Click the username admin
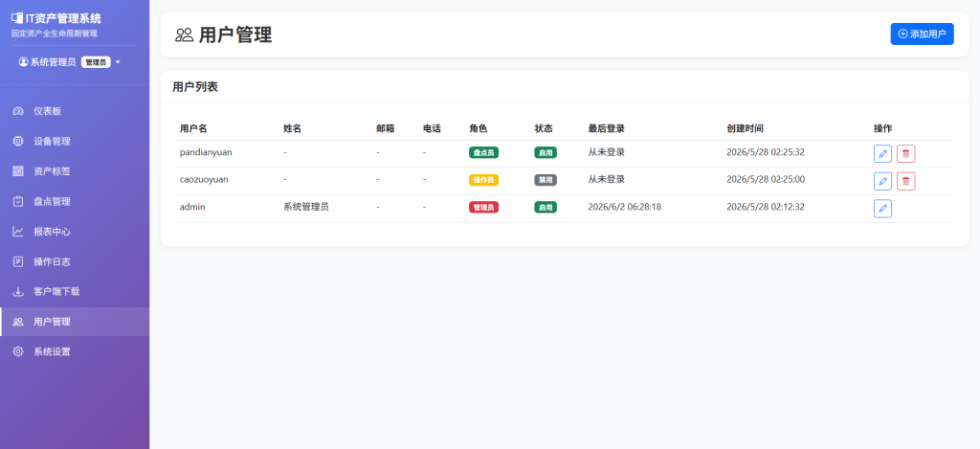 192,207
